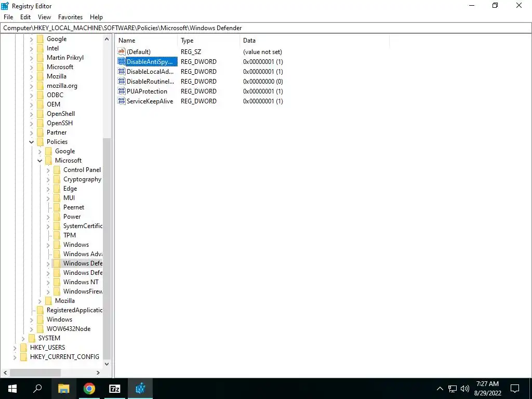Click the tree horizontal scroll right arrow
The height and width of the screenshot is (399, 532).
click(x=98, y=373)
